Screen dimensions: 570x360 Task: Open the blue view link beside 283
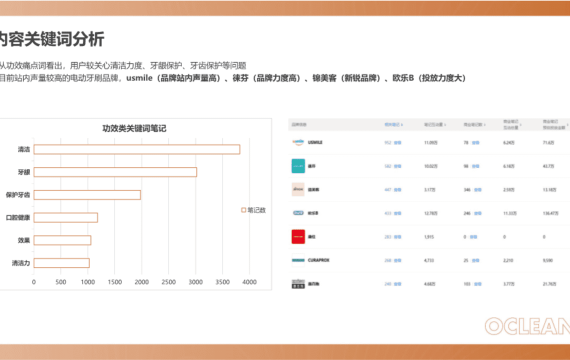pyautogui.click(x=398, y=237)
